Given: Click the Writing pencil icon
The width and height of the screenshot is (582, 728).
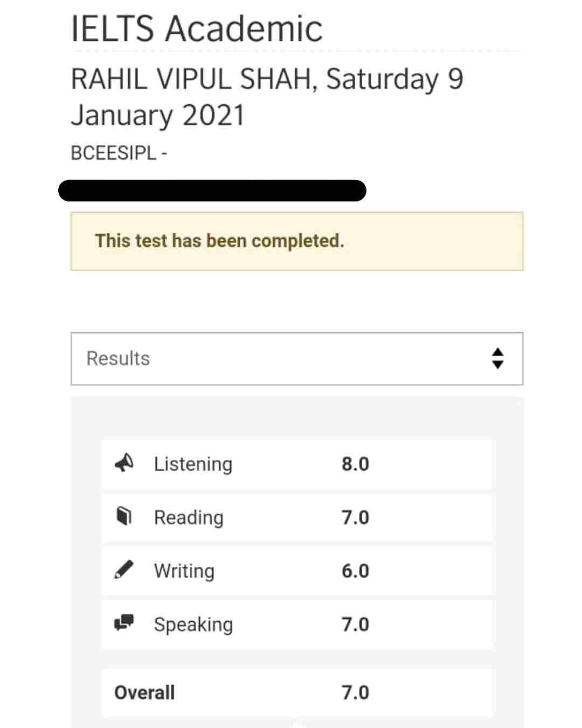Looking at the screenshot, I should 124,569.
